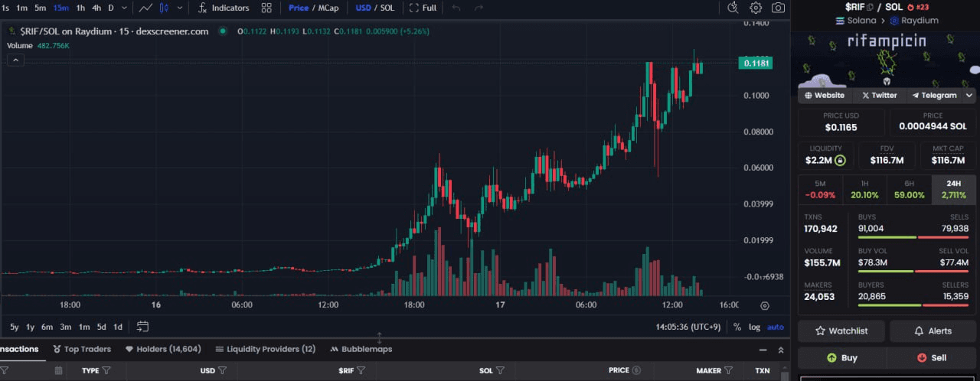Click the liquidity lock icon
This screenshot has width=980, height=381.
[840, 161]
